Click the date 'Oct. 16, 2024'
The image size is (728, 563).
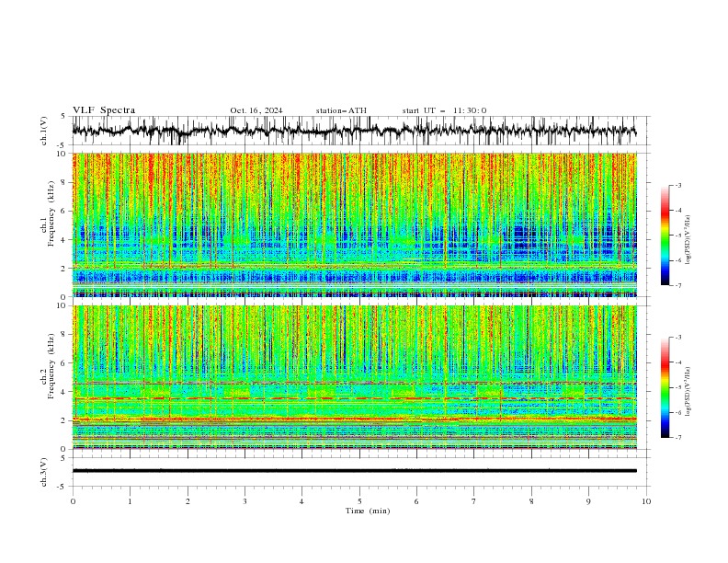click(x=256, y=110)
